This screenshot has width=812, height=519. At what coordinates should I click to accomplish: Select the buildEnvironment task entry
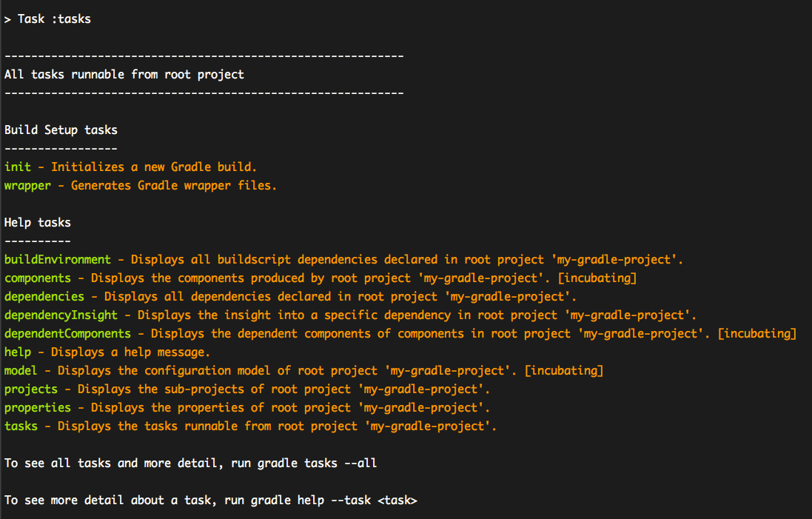click(x=58, y=259)
